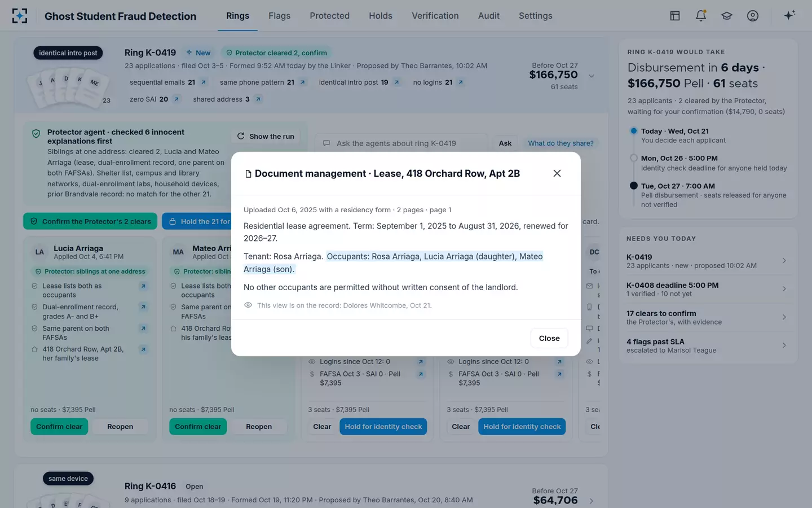Click the Lucia Arriaga applicant name
This screenshot has height=508, width=812.
(x=78, y=248)
